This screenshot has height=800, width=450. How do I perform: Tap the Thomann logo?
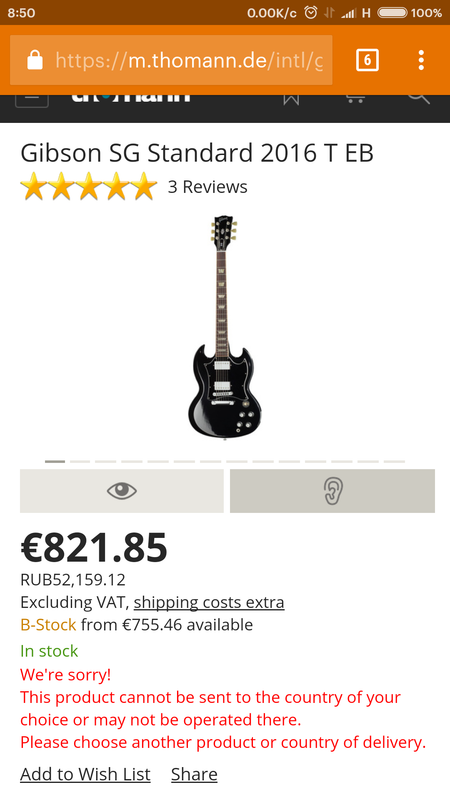click(131, 99)
